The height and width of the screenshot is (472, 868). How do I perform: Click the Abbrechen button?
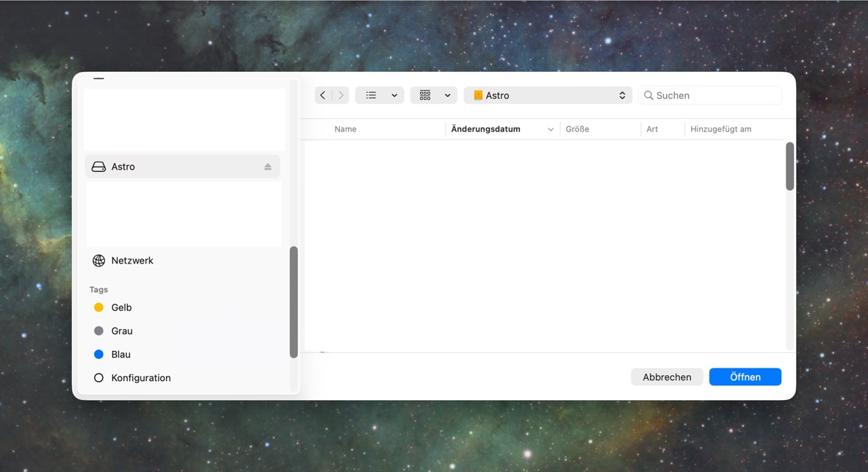pos(667,377)
